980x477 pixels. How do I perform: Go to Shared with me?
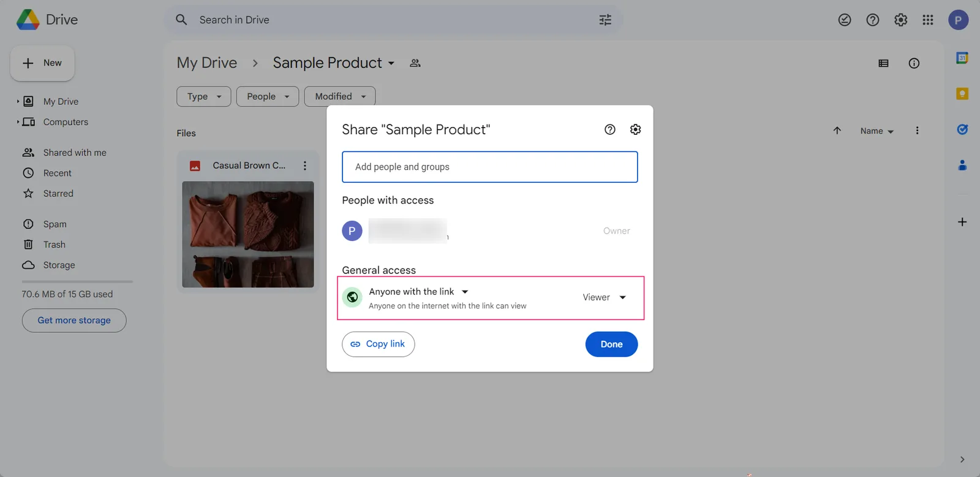[x=75, y=153]
